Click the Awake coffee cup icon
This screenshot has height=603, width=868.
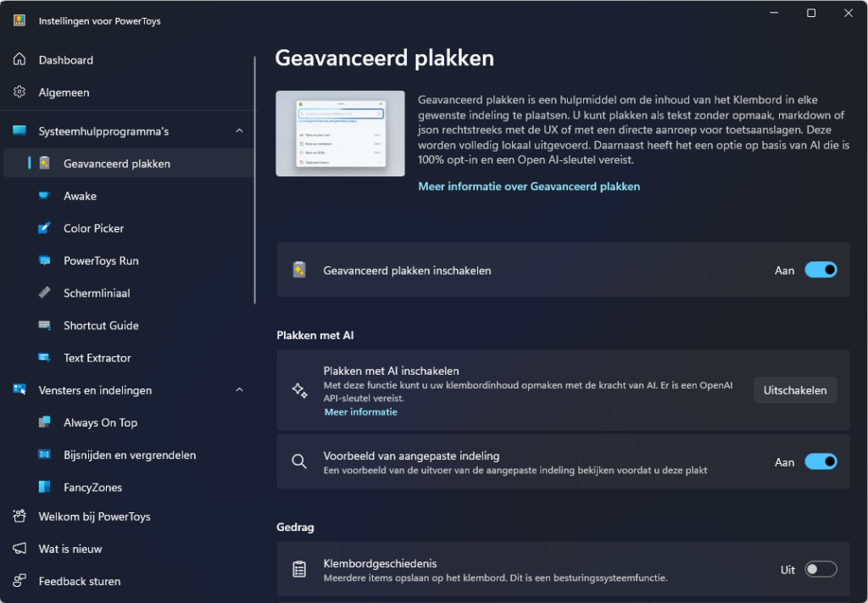pyautogui.click(x=44, y=195)
